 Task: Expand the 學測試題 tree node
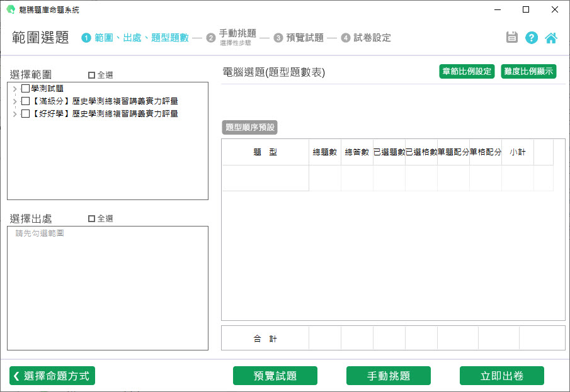14,89
